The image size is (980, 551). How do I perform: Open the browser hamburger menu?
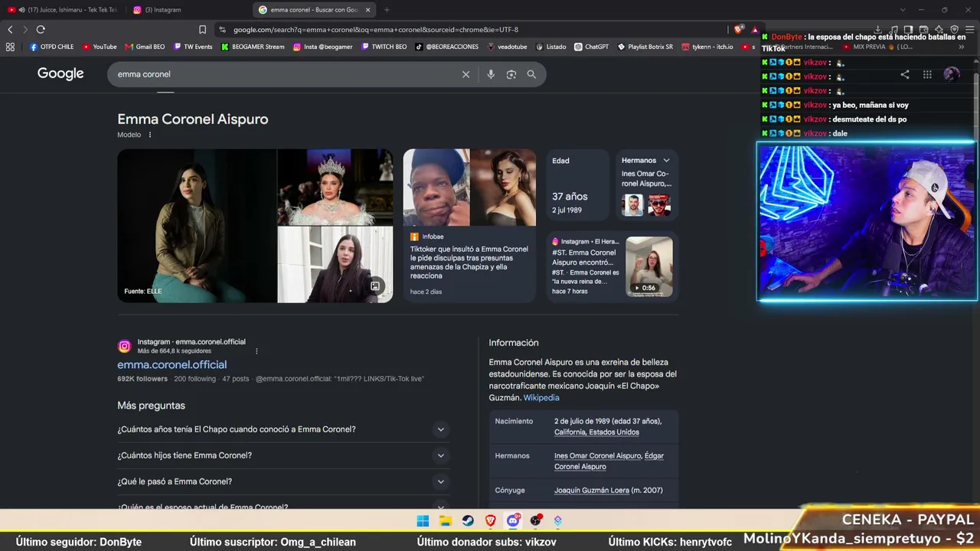click(970, 30)
